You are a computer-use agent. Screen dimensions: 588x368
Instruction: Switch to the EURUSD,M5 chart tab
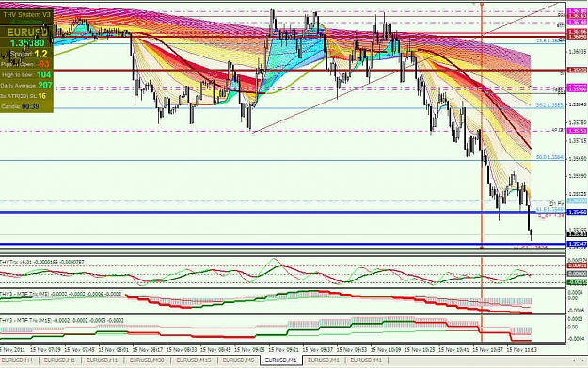[239, 360]
